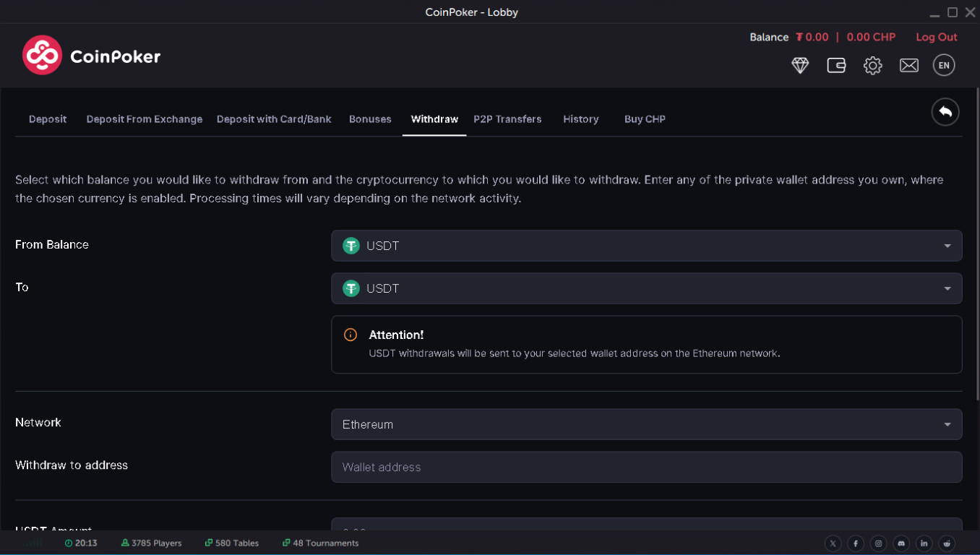Maximize the CoinPoker window
980x555 pixels.
(x=953, y=12)
